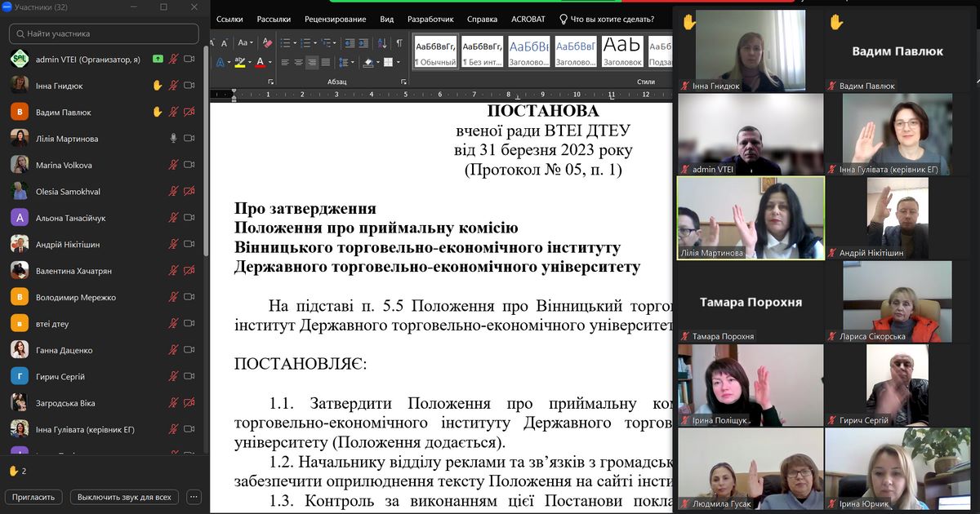Viewport: 980px width, 514px height.
Task: Select center text alignment
Action: click(299, 62)
